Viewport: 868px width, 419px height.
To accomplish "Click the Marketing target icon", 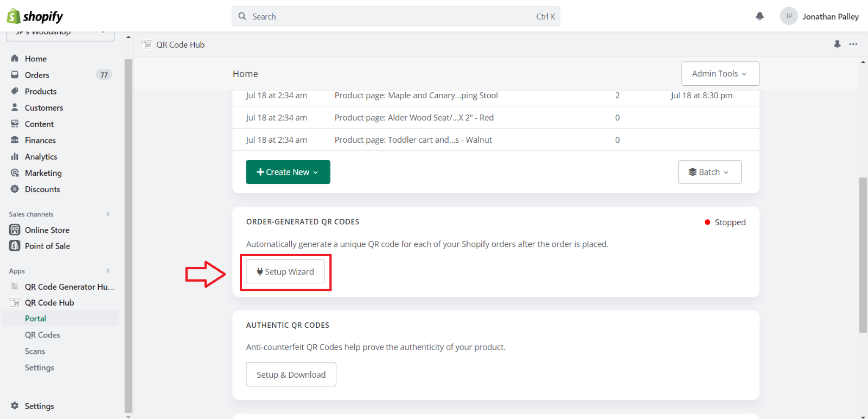I will 15,173.
